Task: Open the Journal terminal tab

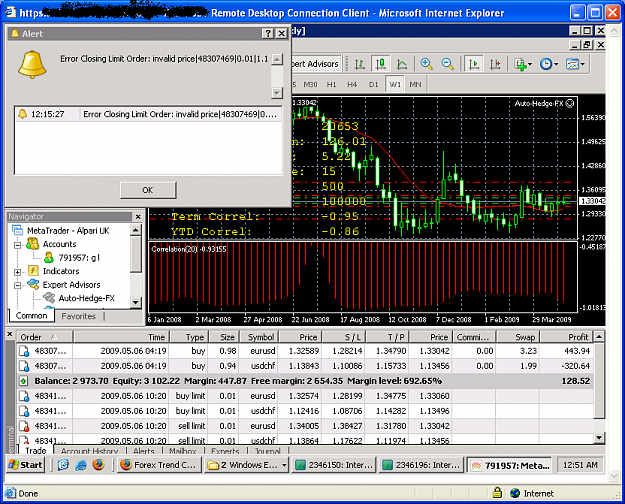Action: click(267, 451)
